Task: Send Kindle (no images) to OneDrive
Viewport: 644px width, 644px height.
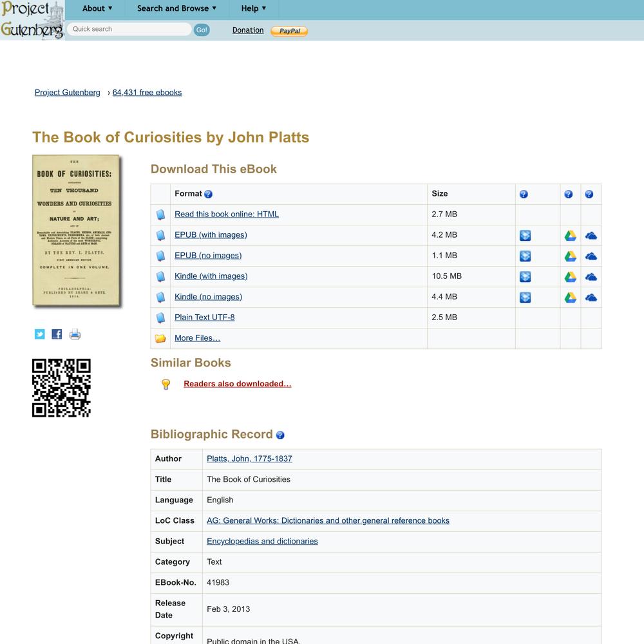Action: coord(591,298)
